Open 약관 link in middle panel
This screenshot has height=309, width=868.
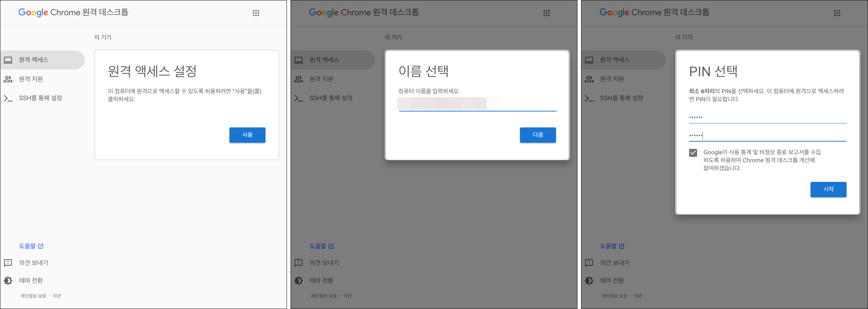(x=348, y=296)
